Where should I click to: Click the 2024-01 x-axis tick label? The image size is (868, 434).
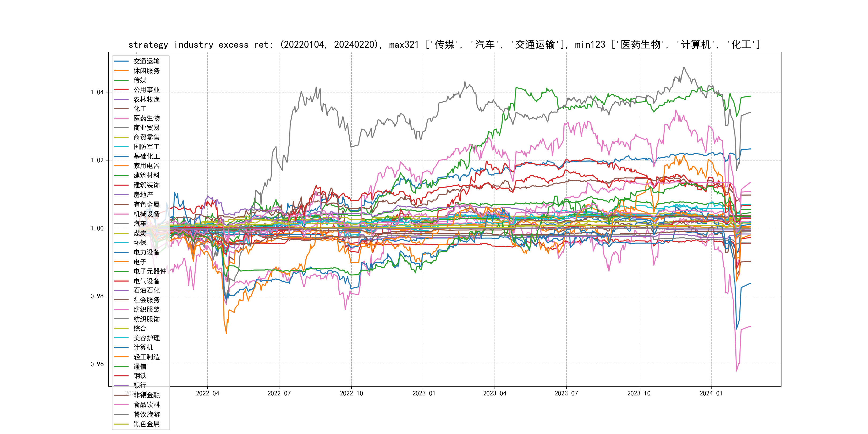coord(711,394)
